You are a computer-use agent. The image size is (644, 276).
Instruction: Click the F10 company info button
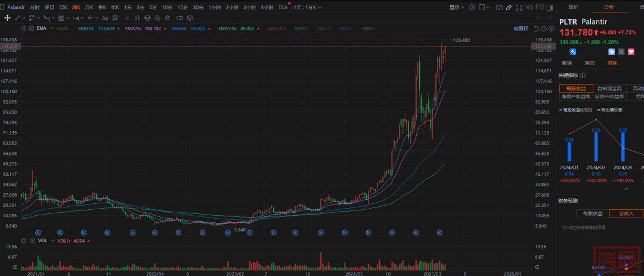(540, 7)
